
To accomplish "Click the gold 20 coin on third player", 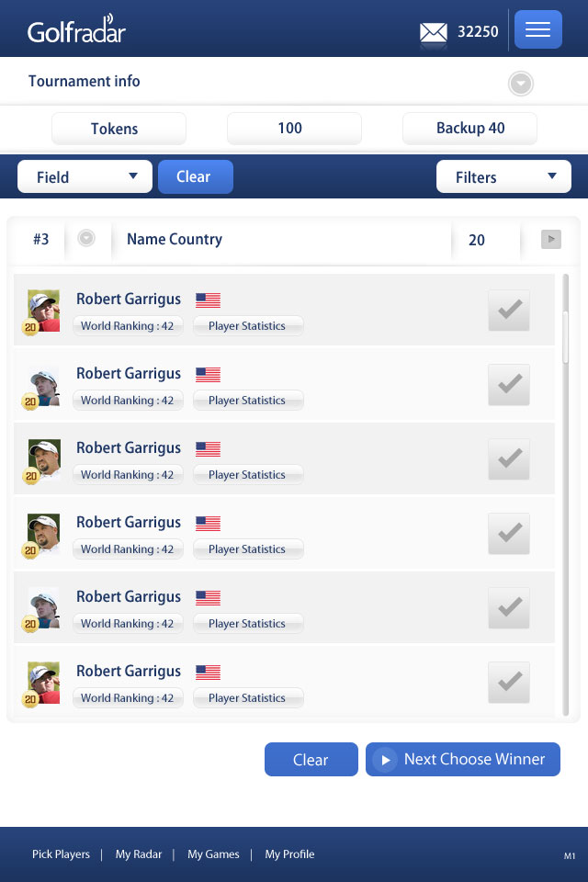I will pos(30,477).
